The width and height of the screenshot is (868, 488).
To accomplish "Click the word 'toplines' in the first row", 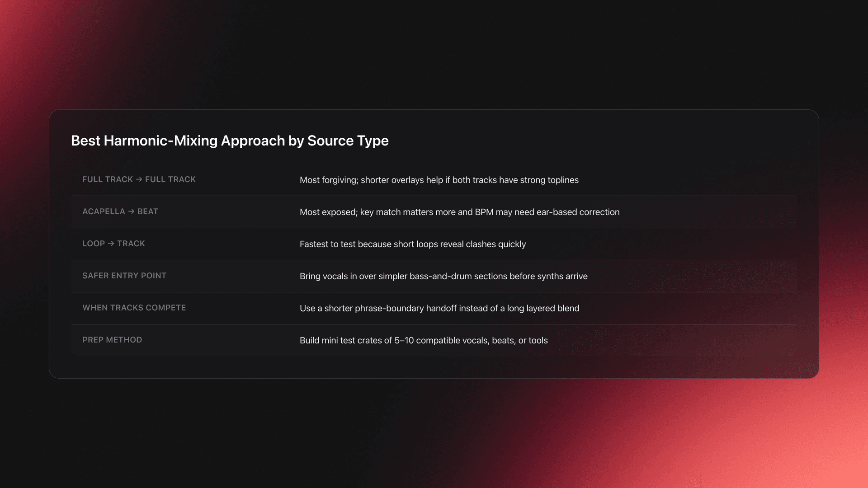I will [563, 180].
